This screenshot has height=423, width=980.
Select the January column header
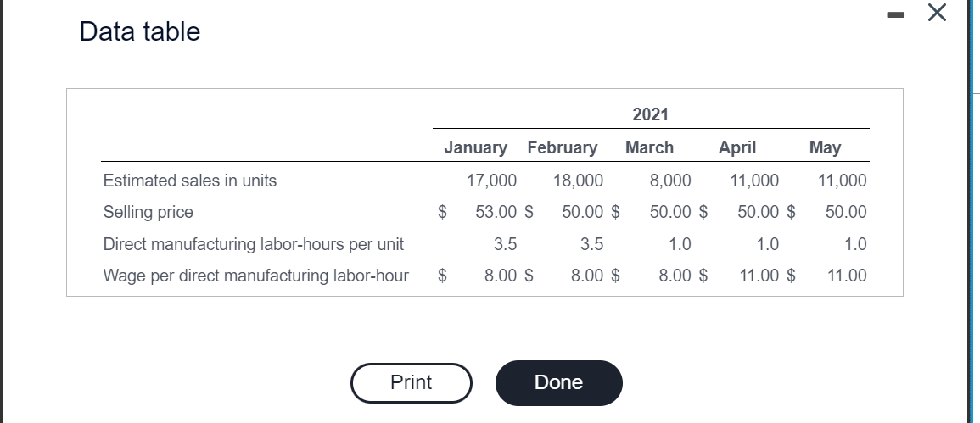click(x=476, y=148)
